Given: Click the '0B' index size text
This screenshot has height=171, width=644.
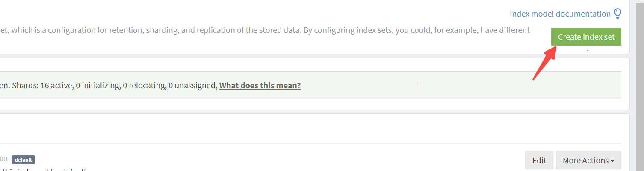Looking at the screenshot, I should pyautogui.click(x=3, y=159).
